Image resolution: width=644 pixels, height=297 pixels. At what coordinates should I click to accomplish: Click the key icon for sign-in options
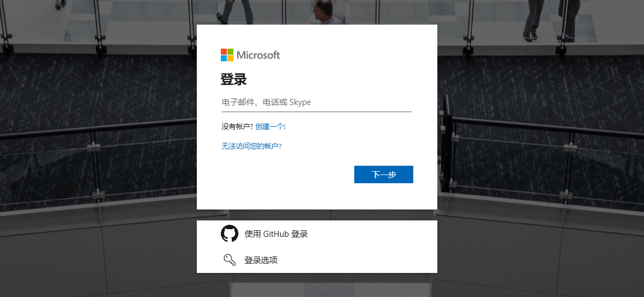coord(229,260)
